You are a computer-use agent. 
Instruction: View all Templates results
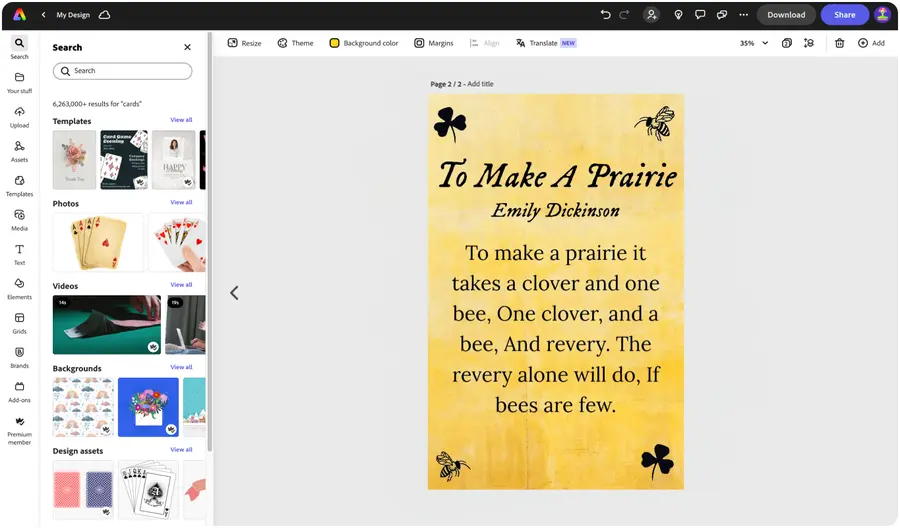click(x=181, y=120)
